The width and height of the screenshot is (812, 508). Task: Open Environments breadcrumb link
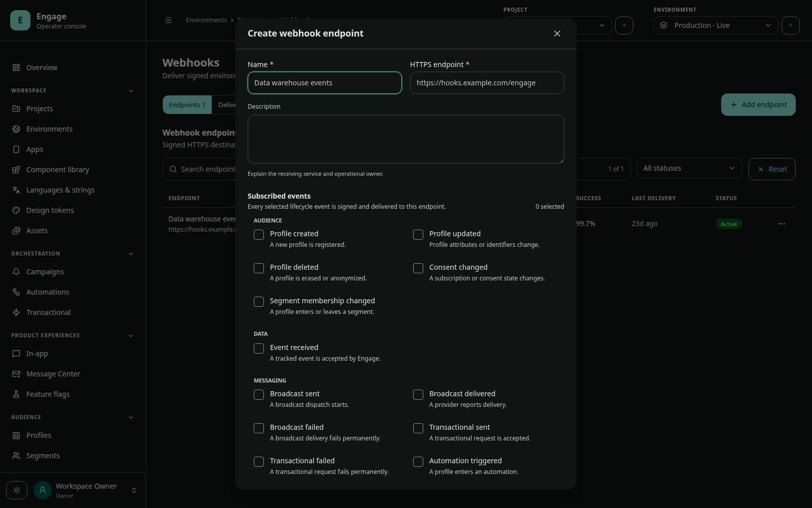click(206, 20)
